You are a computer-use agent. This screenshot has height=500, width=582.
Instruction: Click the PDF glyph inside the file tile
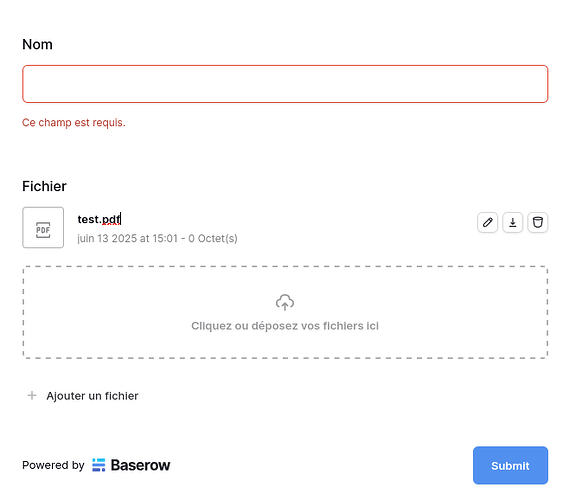43,230
